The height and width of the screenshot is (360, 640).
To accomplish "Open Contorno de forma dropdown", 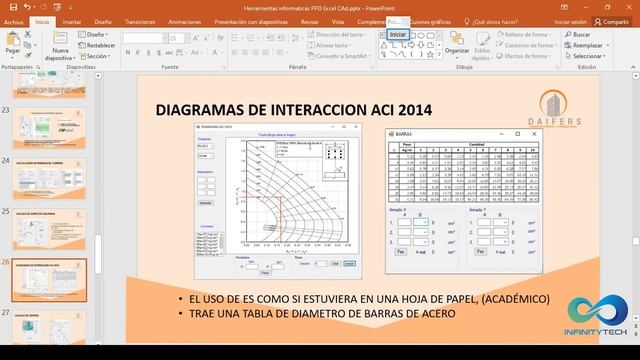I will (x=527, y=45).
